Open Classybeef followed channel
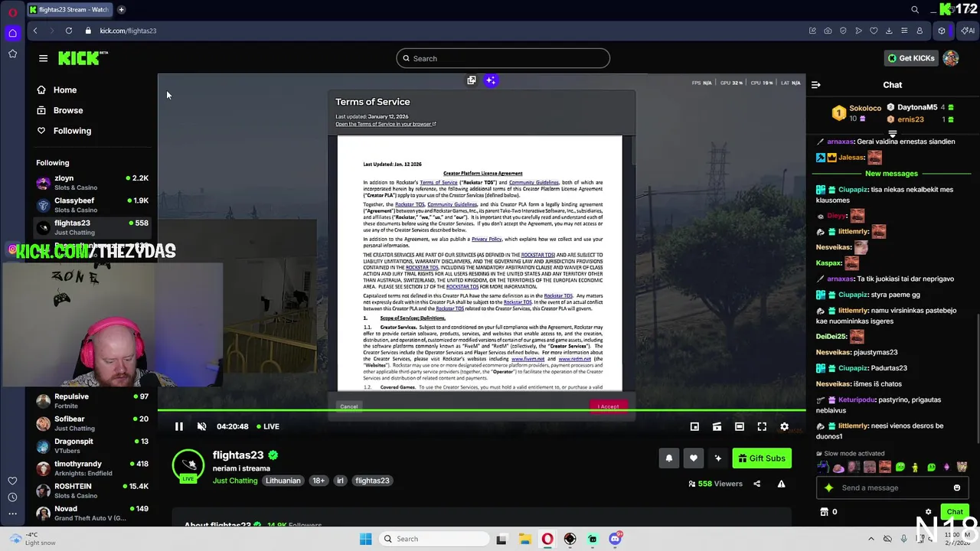The image size is (980, 551). pos(92,204)
